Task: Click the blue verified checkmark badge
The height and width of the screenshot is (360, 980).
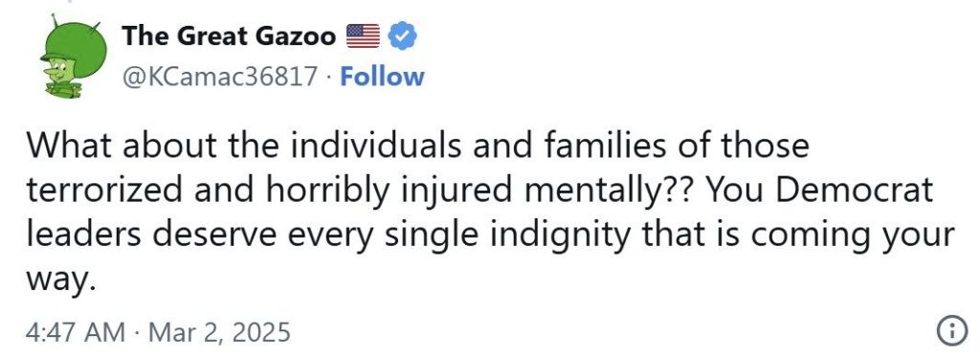Action: [x=403, y=37]
